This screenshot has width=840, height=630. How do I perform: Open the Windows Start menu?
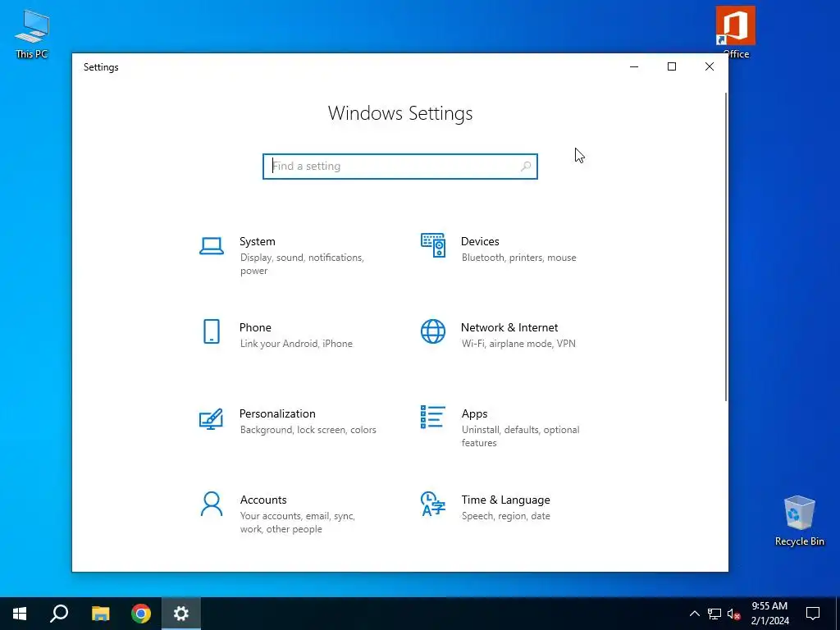(20, 614)
